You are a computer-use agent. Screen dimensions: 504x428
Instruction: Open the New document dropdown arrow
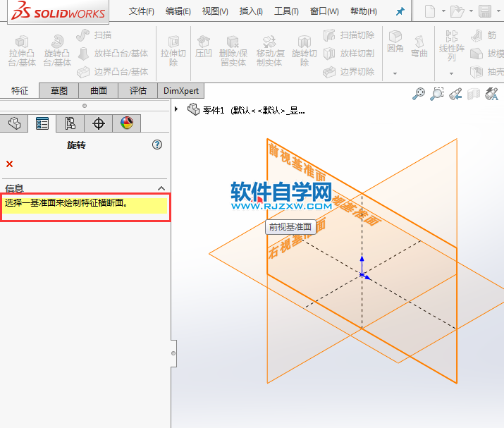pos(443,11)
